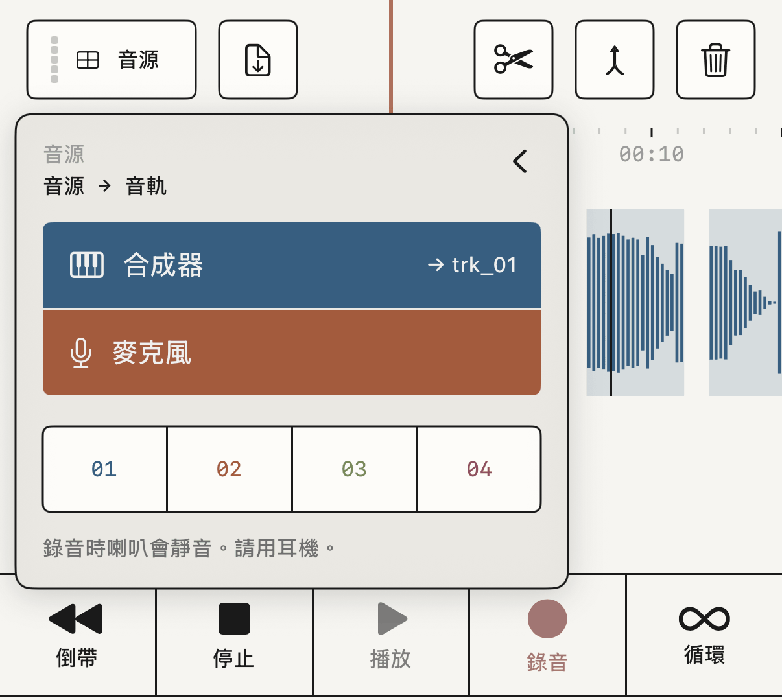Screen dimensions: 782x700
Task: Click the import file icon button
Action: tap(258, 60)
